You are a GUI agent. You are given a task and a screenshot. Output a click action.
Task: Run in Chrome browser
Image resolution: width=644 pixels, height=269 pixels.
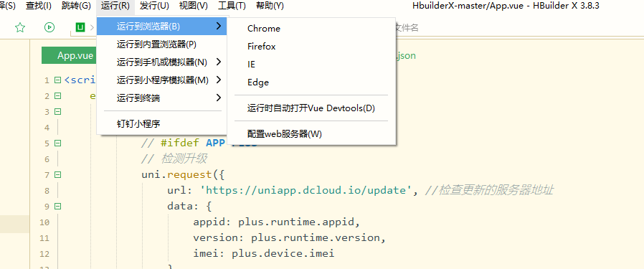[x=311, y=29]
